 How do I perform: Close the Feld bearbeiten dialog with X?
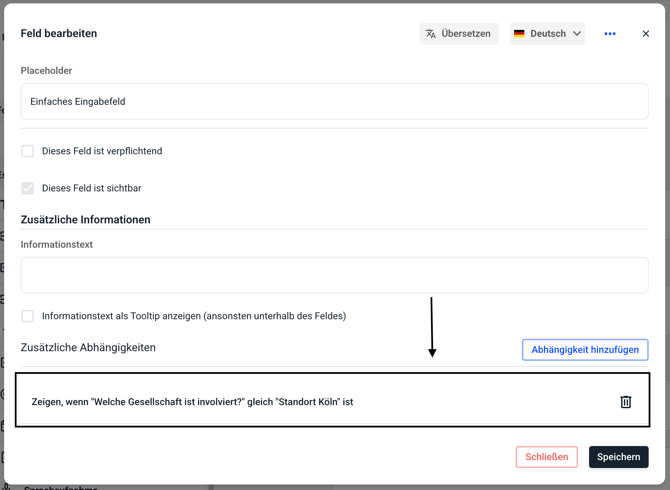point(646,34)
